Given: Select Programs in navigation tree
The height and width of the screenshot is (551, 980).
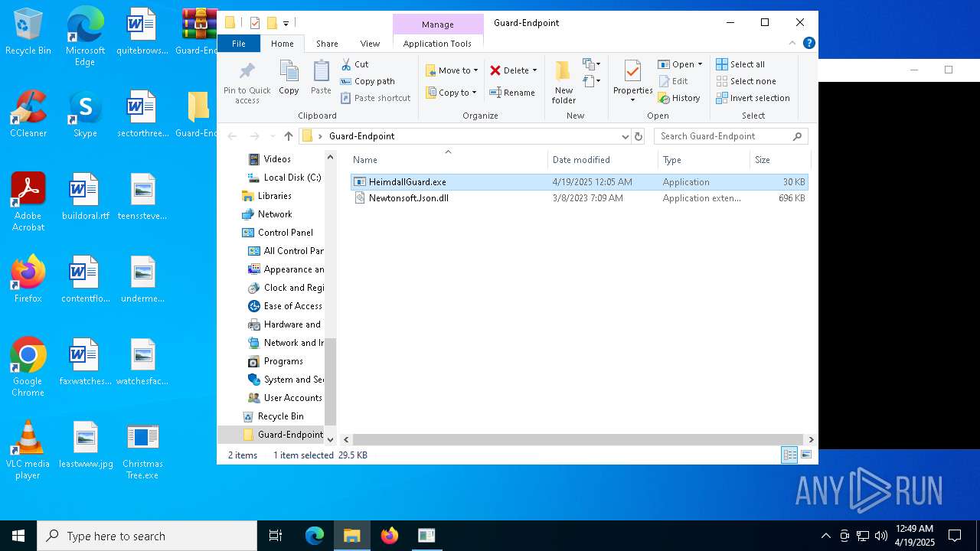Looking at the screenshot, I should (276, 361).
